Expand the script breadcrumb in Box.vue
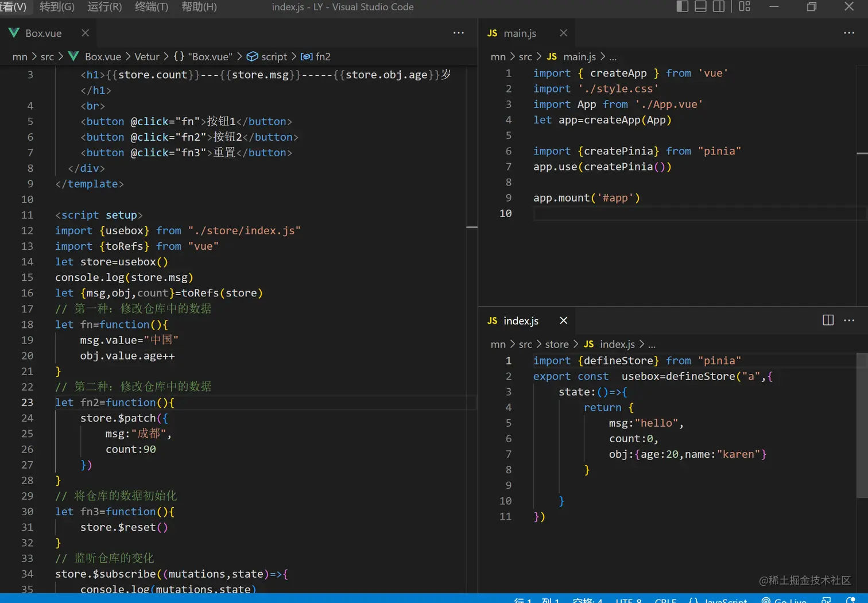The width and height of the screenshot is (868, 603). pos(273,56)
